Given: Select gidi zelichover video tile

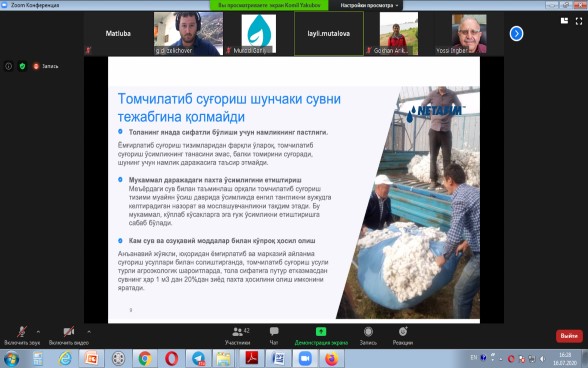Looking at the screenshot, I should tap(188, 33).
